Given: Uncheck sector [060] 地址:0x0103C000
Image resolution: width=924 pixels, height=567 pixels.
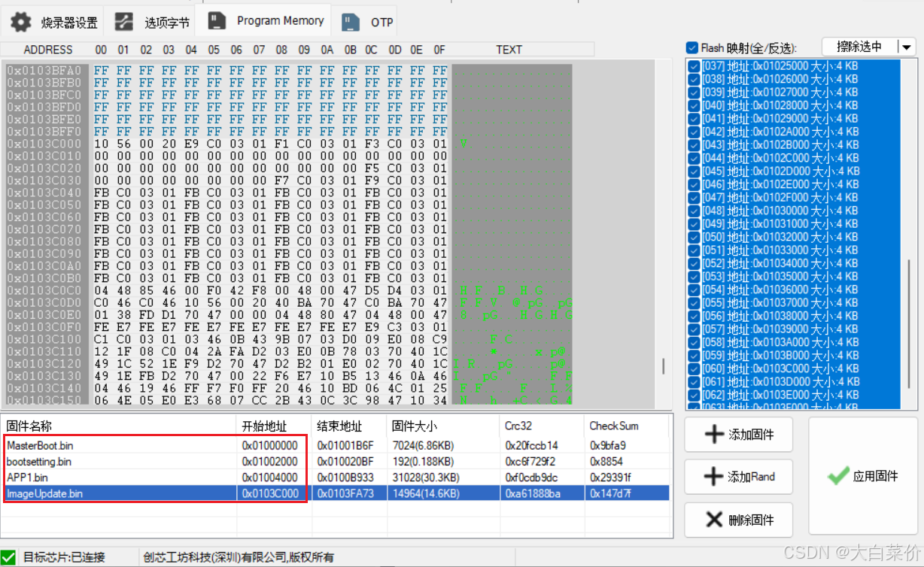Looking at the screenshot, I should pyautogui.click(x=694, y=368).
